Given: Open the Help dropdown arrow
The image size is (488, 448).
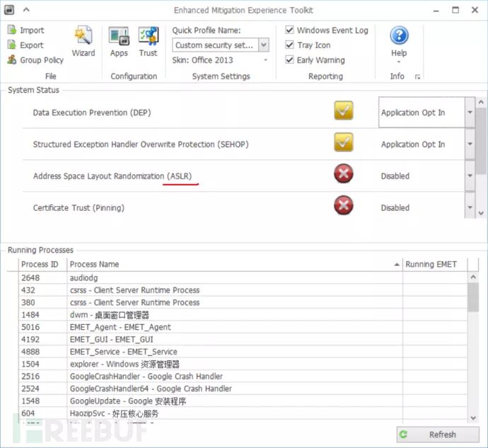Looking at the screenshot, I should pyautogui.click(x=399, y=62).
